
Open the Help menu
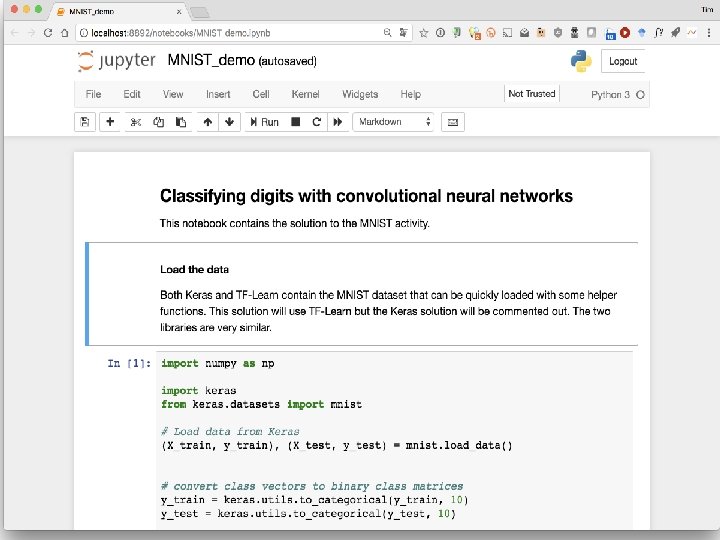(x=411, y=94)
